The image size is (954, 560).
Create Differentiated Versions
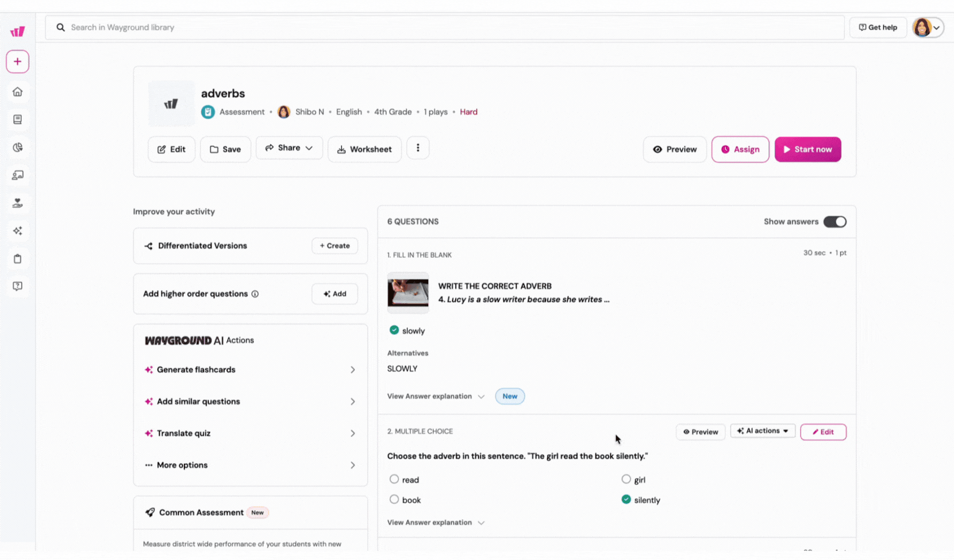pos(334,246)
